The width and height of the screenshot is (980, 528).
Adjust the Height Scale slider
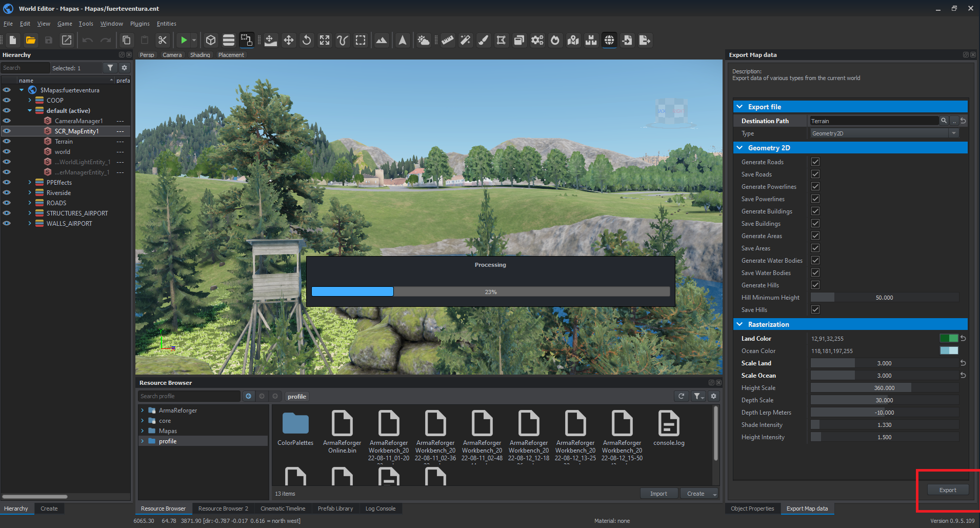pos(885,388)
